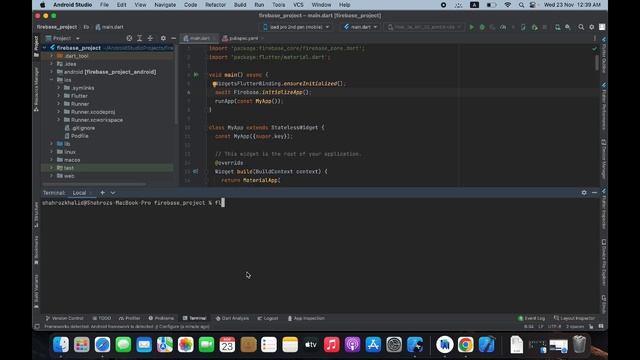Open the TODO tool window
This screenshot has width=640, height=360.
pos(102,318)
